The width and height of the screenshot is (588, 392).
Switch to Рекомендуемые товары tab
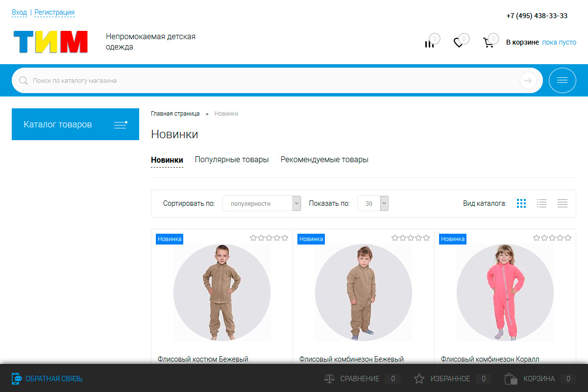pyautogui.click(x=324, y=160)
